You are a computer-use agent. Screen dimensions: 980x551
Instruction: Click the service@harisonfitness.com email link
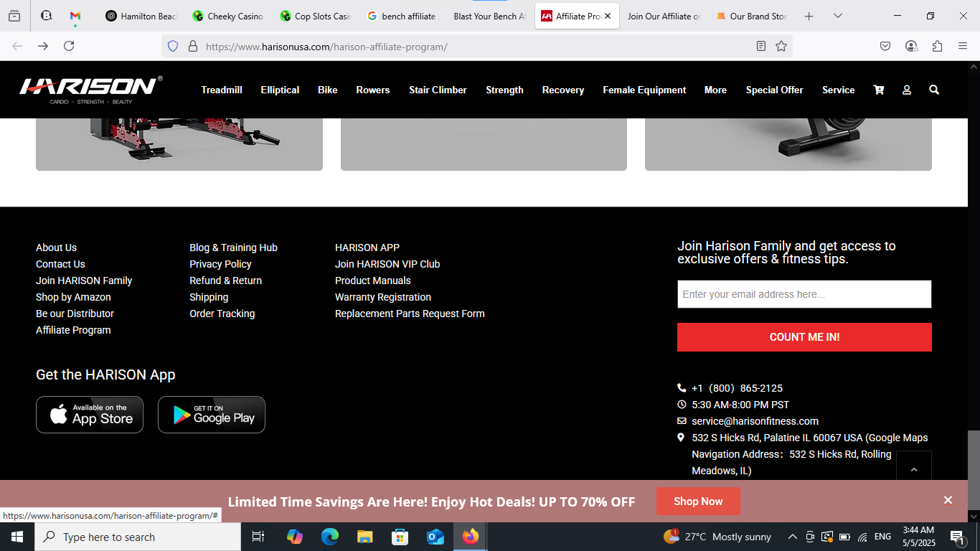(755, 421)
